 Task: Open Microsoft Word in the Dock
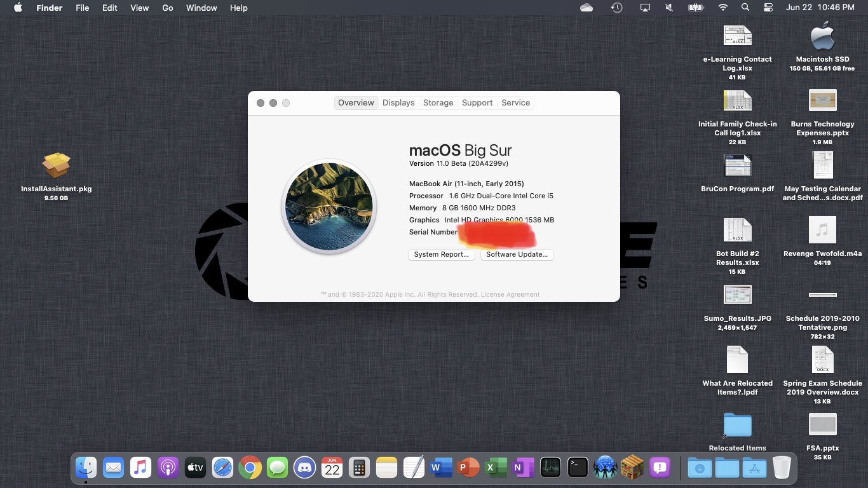click(x=441, y=468)
